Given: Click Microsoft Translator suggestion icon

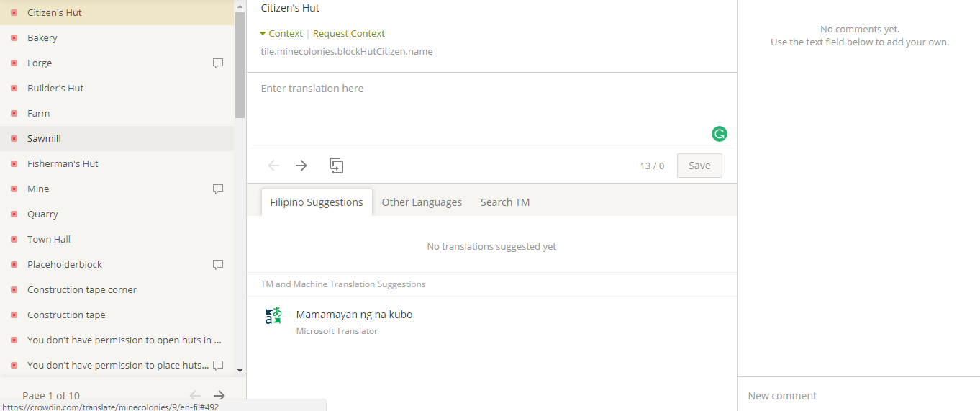Looking at the screenshot, I should (x=273, y=315).
